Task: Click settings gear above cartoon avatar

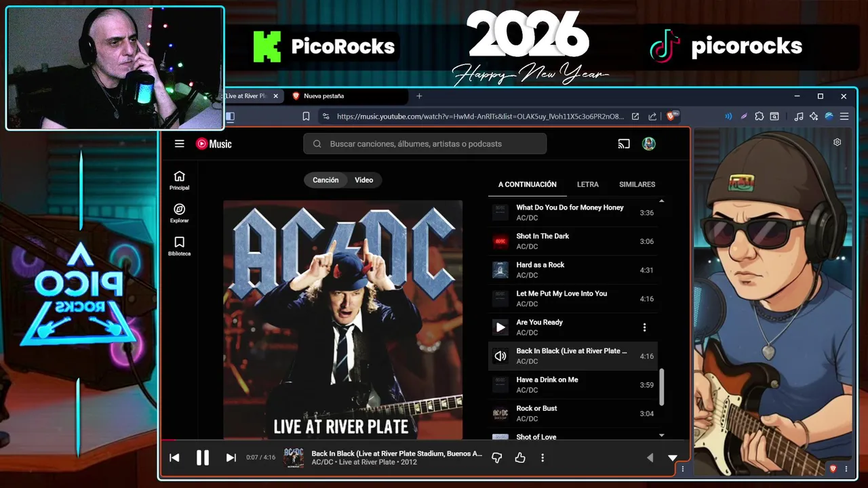Action: [837, 142]
